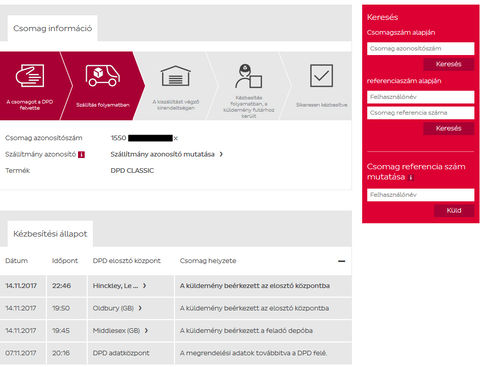The width and height of the screenshot is (480, 367).
Task: Click status text 'A megrendelési adatok továbbítva a DPD felé'
Action: click(x=253, y=353)
